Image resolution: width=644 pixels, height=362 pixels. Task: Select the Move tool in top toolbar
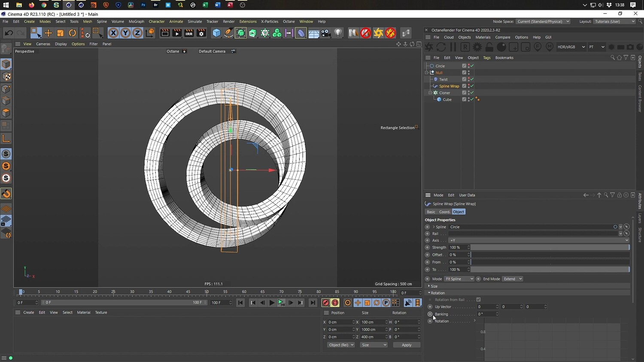pos(48,33)
